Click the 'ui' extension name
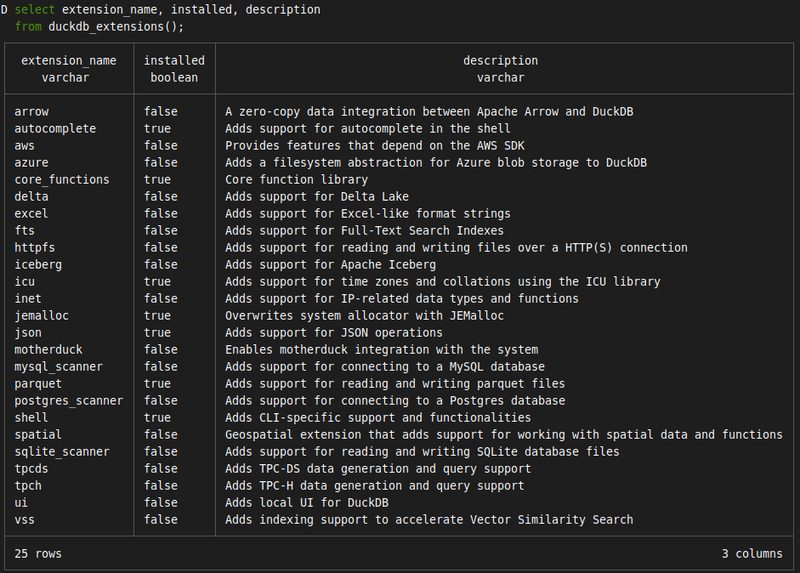This screenshot has height=573, width=800. pyautogui.click(x=21, y=503)
